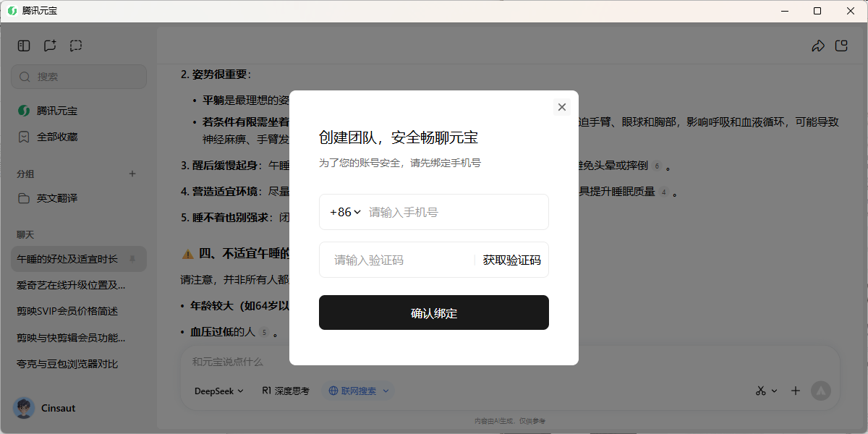868x434 pixels.
Task: Open 腾讯元宝 home in the sidebar
Action: 79,111
